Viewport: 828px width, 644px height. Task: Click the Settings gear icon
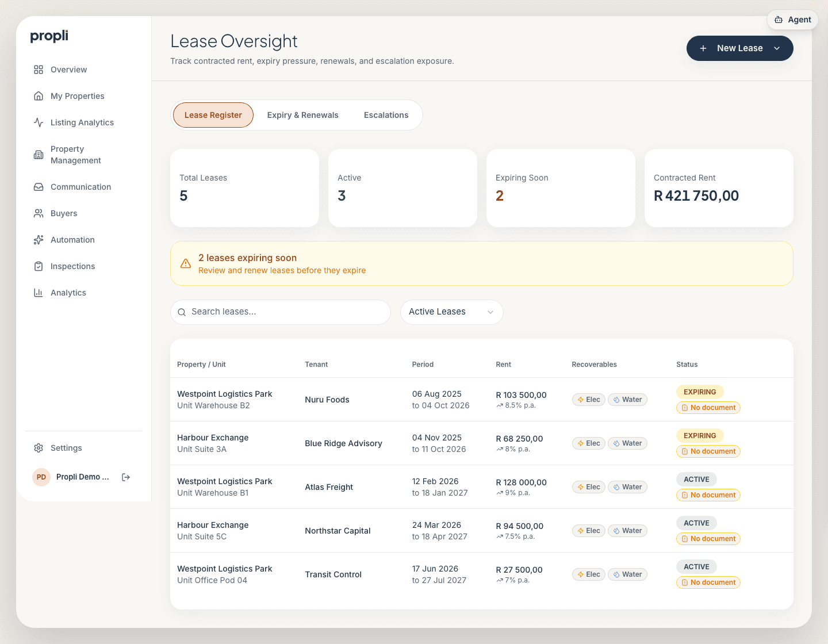click(39, 448)
